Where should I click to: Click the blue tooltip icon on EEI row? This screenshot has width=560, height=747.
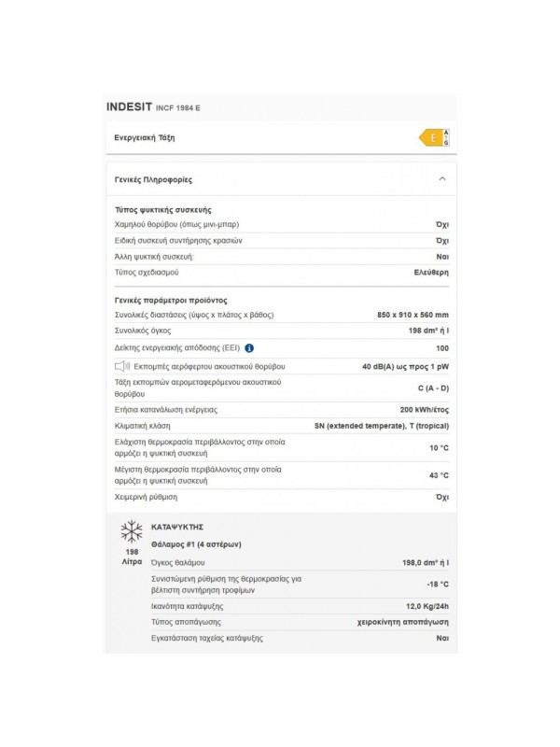(x=251, y=347)
